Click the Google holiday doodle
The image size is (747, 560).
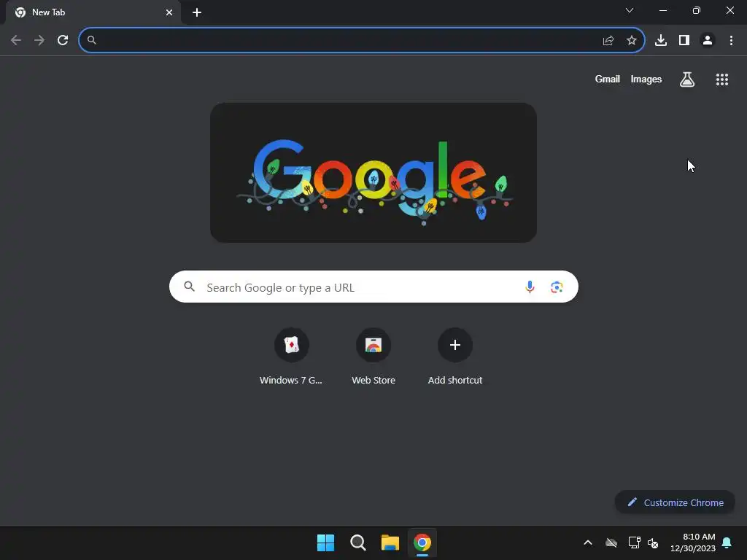[373, 173]
